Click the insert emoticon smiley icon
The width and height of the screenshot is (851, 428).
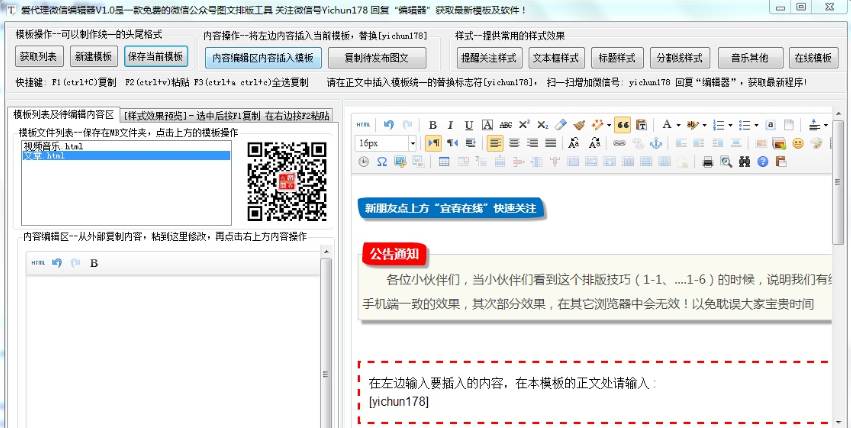[x=798, y=144]
